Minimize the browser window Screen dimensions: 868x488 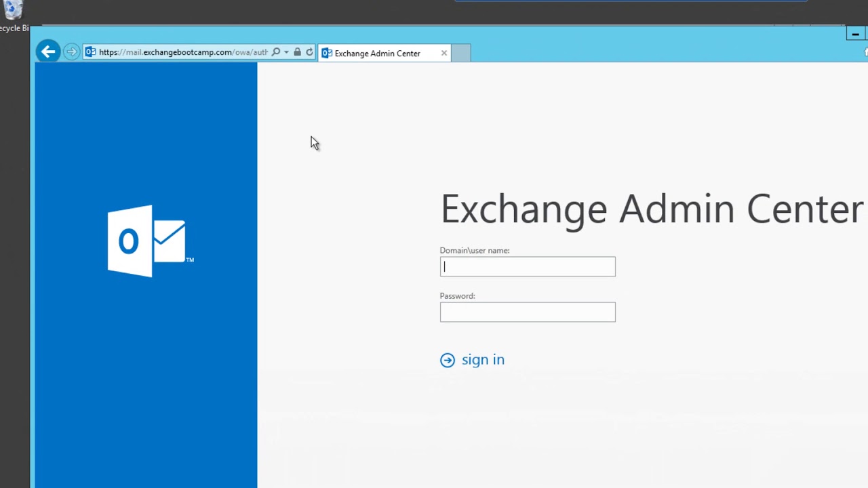tap(856, 34)
